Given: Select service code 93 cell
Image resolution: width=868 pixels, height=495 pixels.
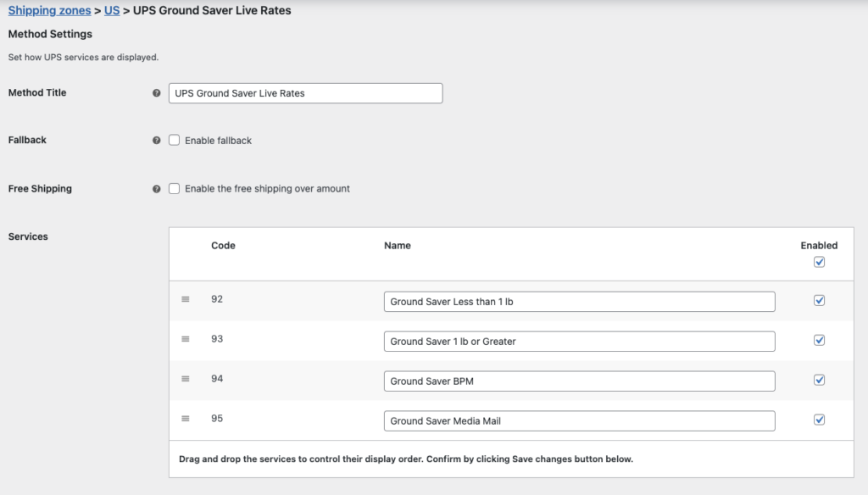Looking at the screenshot, I should (217, 339).
